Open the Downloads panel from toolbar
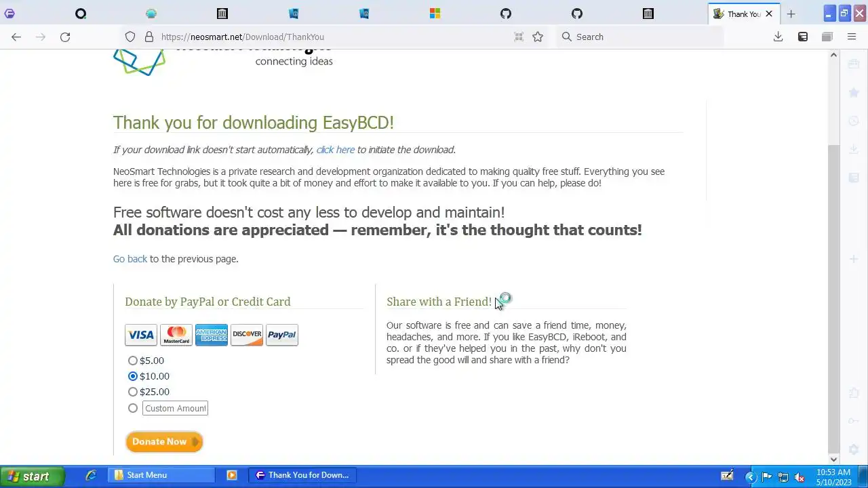This screenshot has width=868, height=488. point(778,37)
